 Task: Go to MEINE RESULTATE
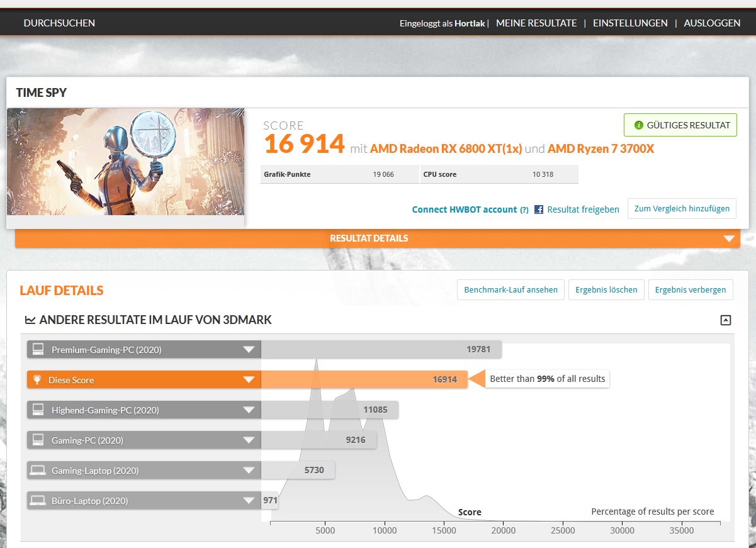pos(536,23)
